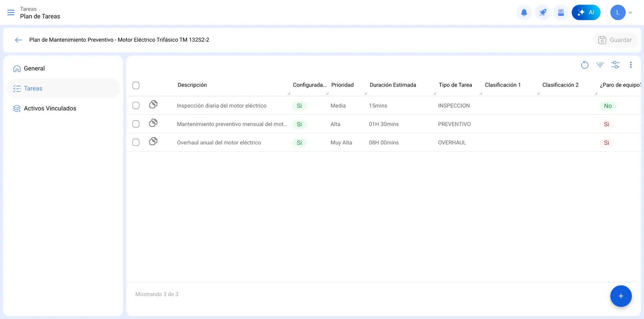
Task: Sort by Tipo de Tarea column
Action: (x=455, y=85)
